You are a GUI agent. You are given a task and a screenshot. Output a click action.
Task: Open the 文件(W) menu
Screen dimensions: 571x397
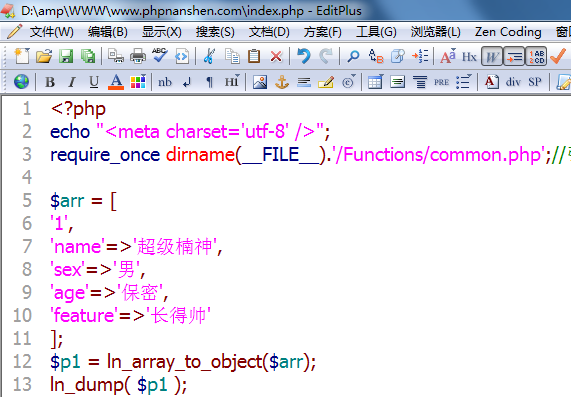tap(52, 32)
